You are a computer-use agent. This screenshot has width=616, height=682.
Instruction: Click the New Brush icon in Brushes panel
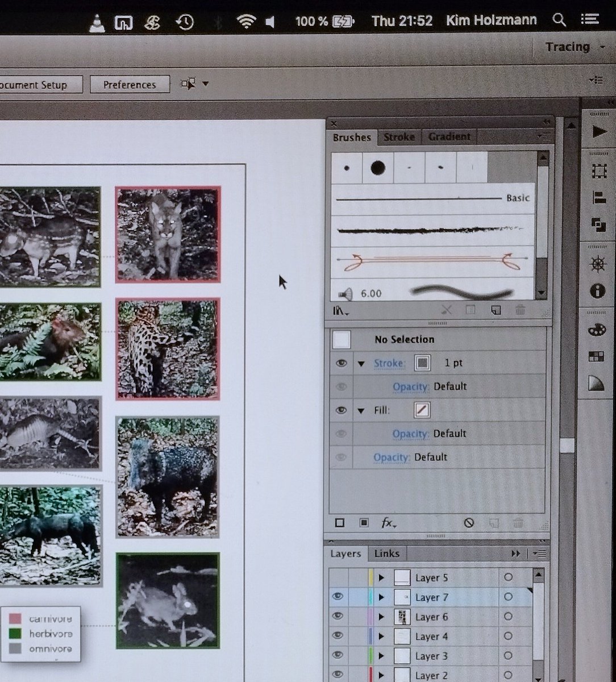496,310
